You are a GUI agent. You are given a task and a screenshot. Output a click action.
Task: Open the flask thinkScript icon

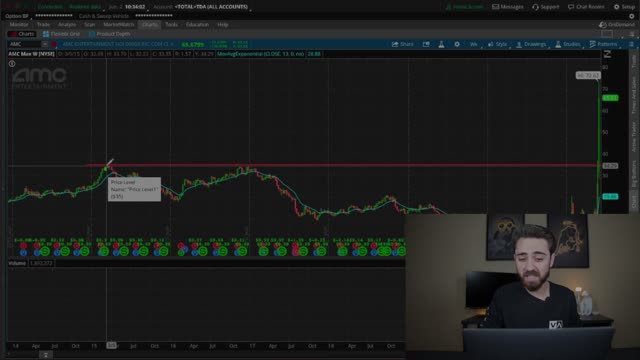(441, 44)
